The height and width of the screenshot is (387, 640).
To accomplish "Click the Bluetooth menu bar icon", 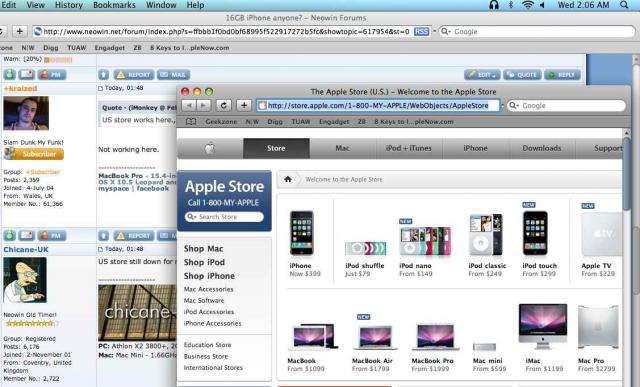I will pos(511,5).
